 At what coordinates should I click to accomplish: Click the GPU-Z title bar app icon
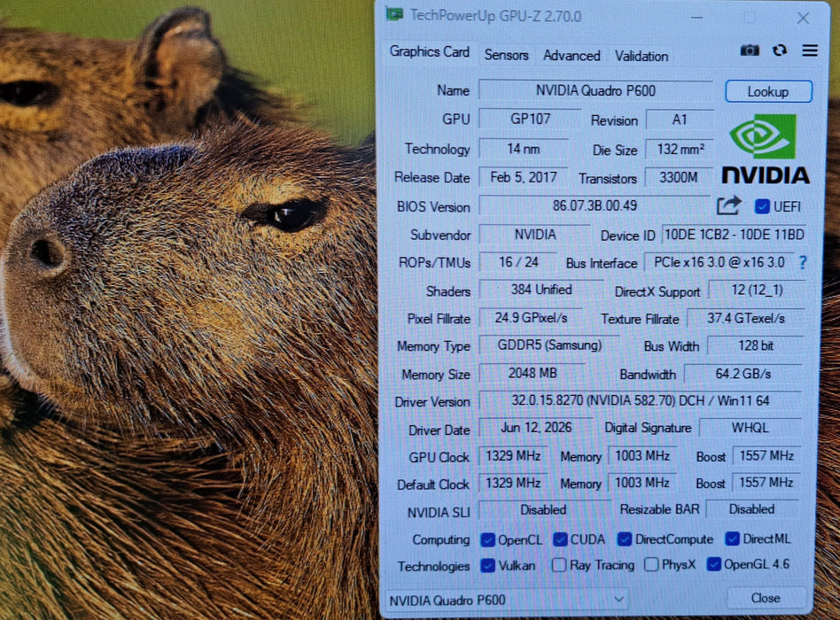(x=394, y=14)
